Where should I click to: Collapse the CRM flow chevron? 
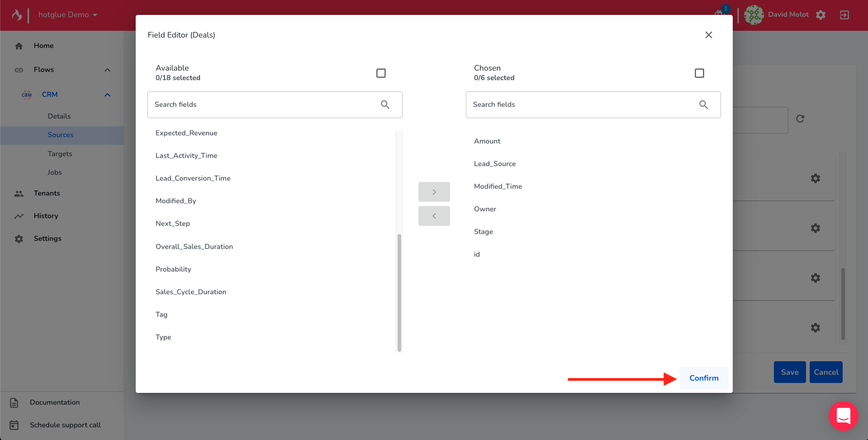pos(107,95)
